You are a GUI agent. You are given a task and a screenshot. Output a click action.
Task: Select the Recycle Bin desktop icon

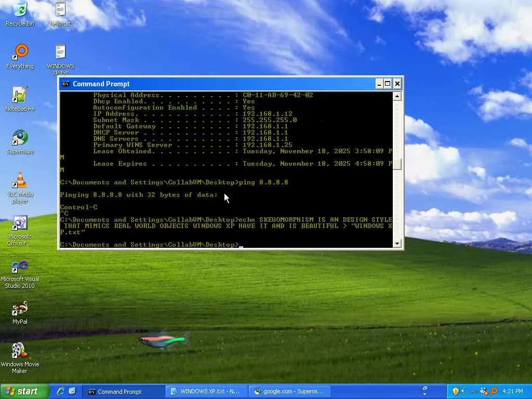pos(20,14)
